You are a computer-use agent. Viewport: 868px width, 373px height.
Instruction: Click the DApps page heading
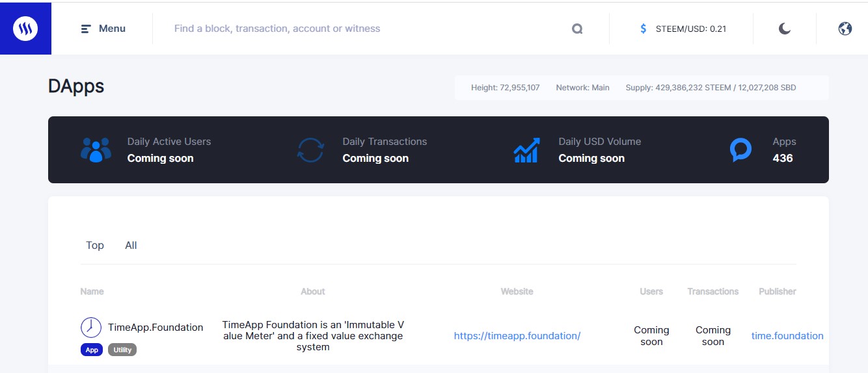click(x=76, y=86)
